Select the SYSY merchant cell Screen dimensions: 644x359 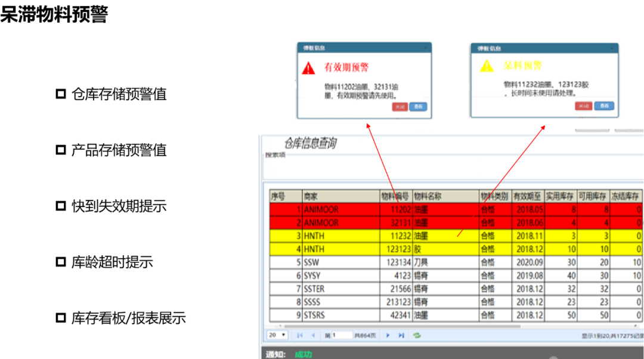click(x=341, y=275)
